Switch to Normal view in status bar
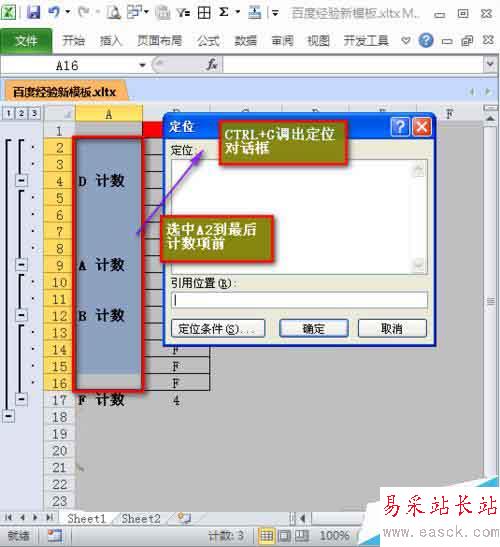The width and height of the screenshot is (500, 547). (x=267, y=535)
